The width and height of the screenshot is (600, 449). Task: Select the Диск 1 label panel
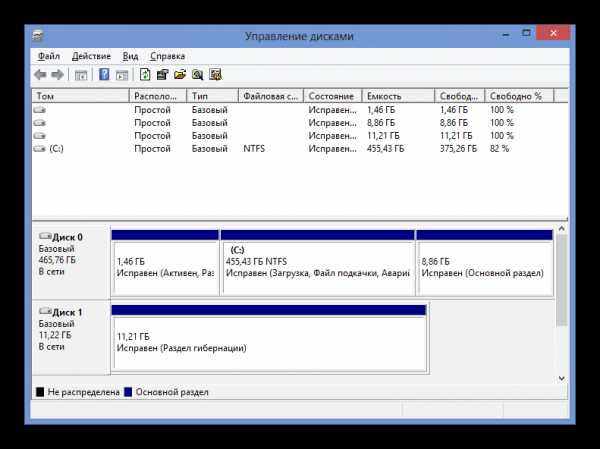(72, 338)
